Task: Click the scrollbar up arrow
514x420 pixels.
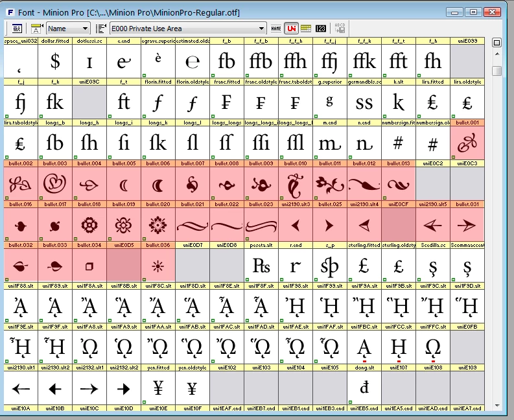Action: 497,54
